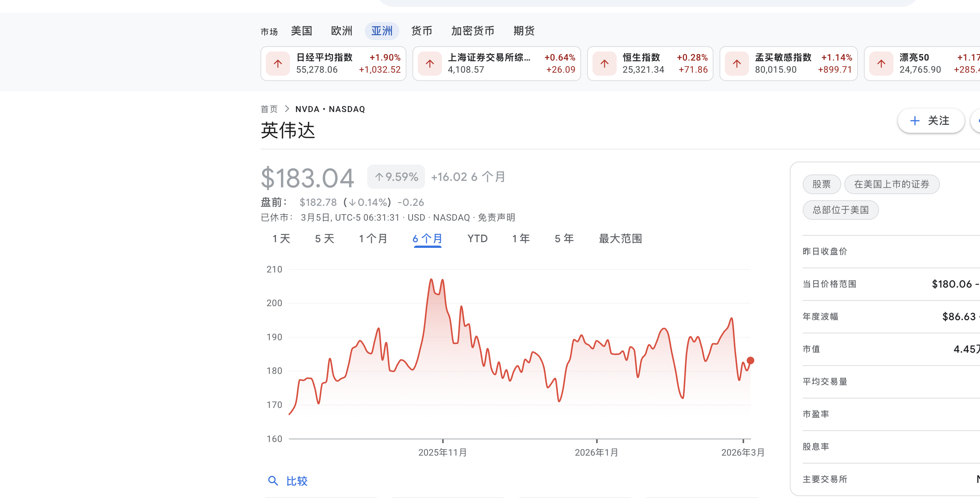The image size is (980, 498).
Task: Open the 美国 markets tab
Action: (x=301, y=31)
